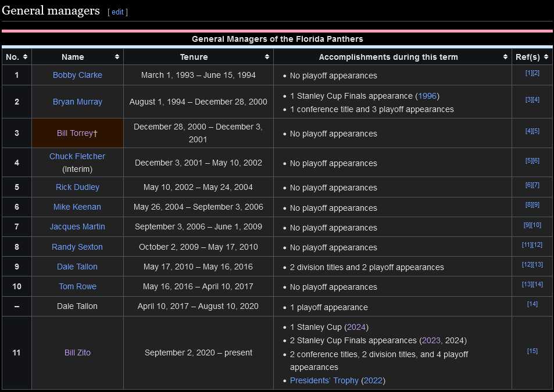
Task: Visit Rick Dudley's article
Action: (x=77, y=187)
